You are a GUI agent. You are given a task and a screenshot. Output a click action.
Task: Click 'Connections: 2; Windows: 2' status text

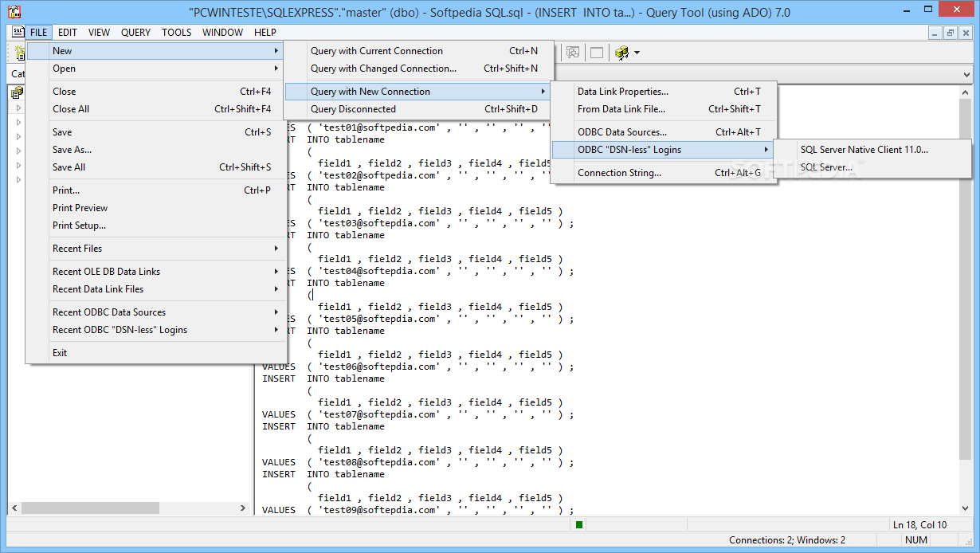tap(787, 540)
